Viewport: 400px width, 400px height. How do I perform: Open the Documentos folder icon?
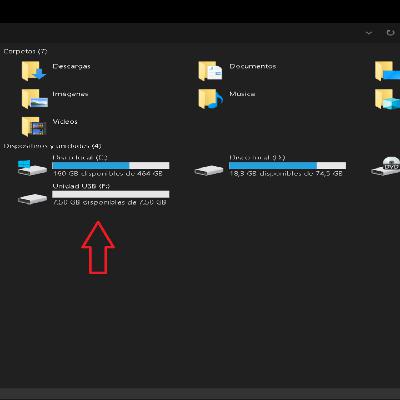click(210, 71)
